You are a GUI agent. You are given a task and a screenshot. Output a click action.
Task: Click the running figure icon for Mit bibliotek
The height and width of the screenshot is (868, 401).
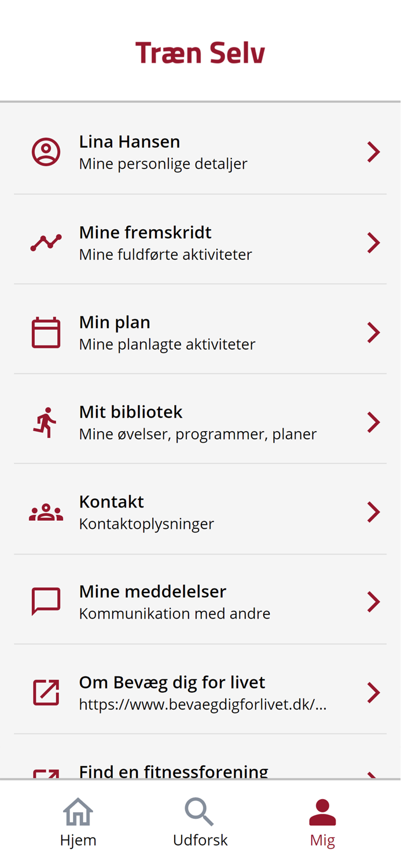(46, 421)
